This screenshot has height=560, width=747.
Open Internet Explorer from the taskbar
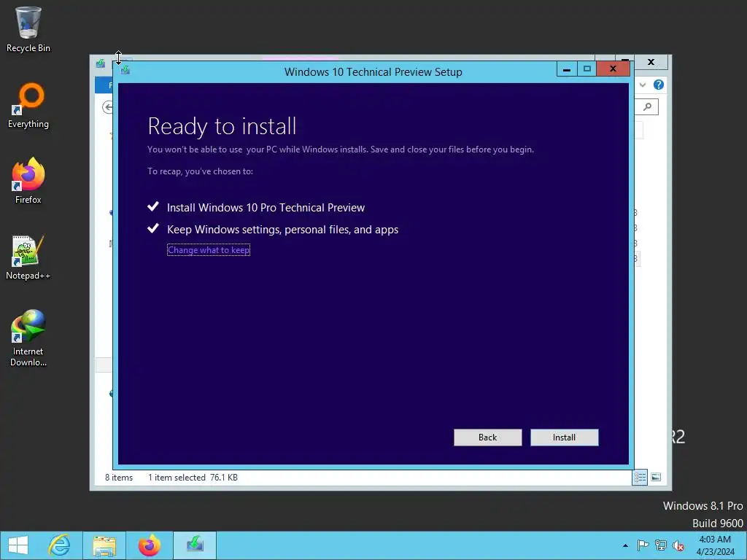click(60, 545)
